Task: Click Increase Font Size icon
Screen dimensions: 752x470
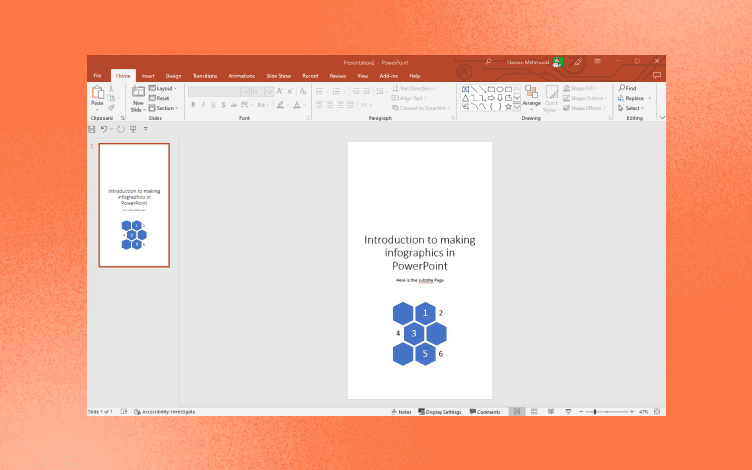Action: tap(280, 91)
